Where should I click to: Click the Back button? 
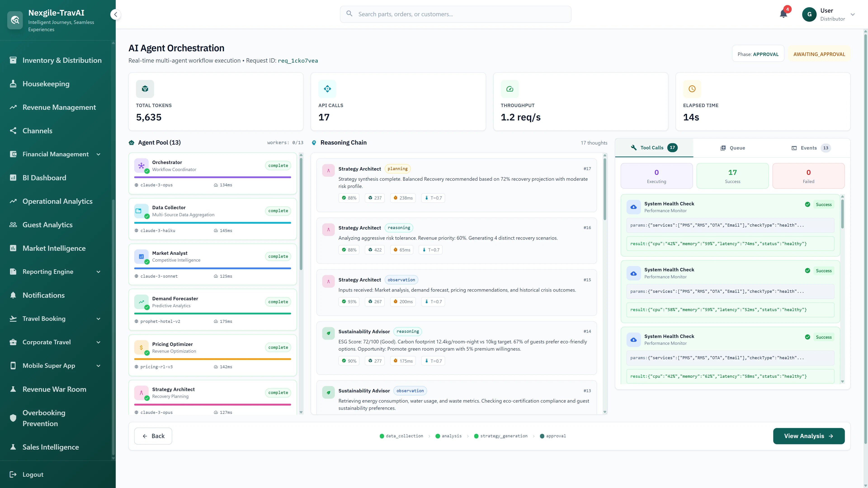click(x=153, y=436)
